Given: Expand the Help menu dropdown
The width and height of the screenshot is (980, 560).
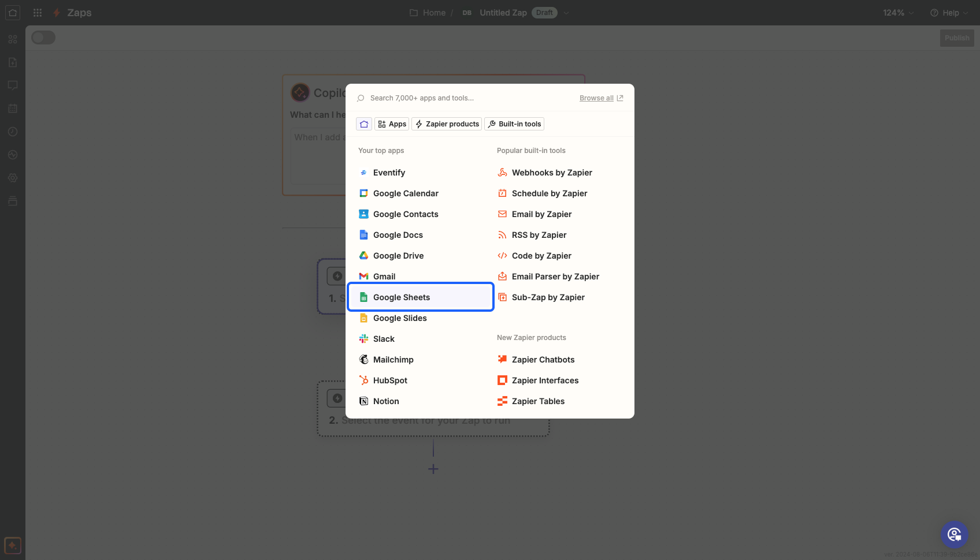Looking at the screenshot, I should click(x=949, y=13).
